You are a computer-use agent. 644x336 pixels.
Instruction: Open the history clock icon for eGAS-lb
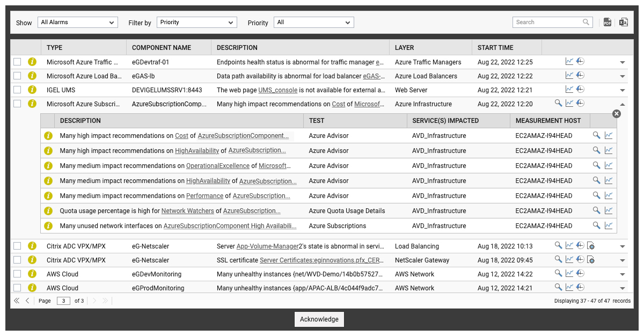tap(580, 75)
